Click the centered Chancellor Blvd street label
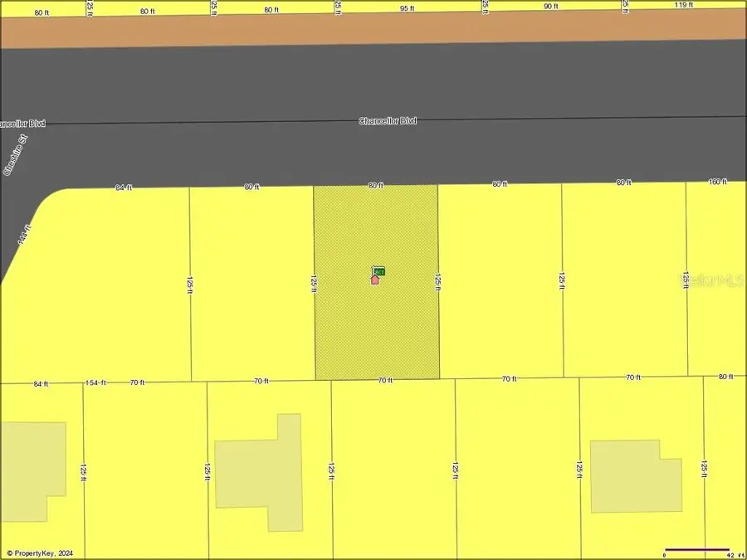Viewport: 747px width, 560px height. point(388,121)
